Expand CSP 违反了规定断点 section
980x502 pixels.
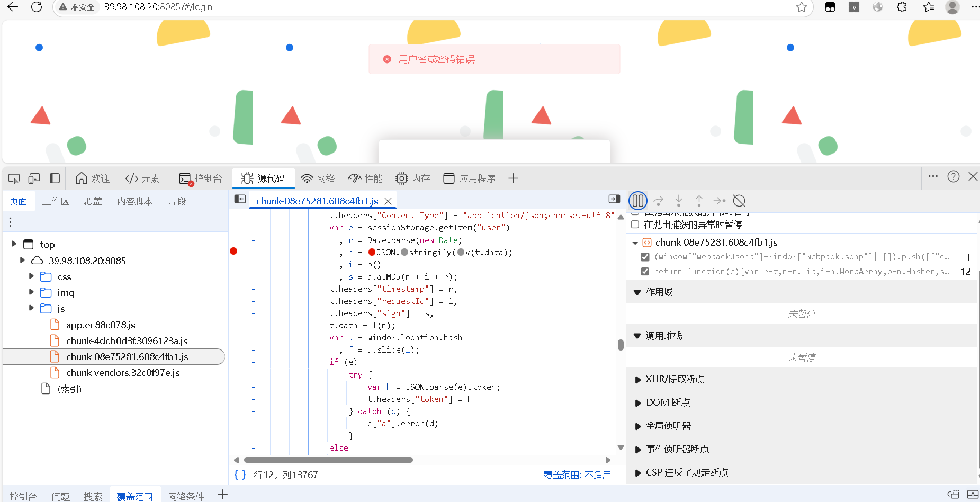coord(637,473)
